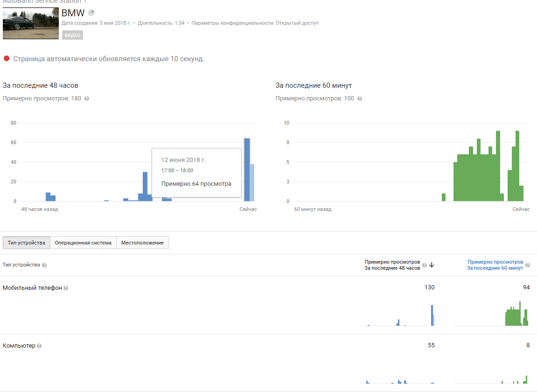Click help icon next to Мобильный телефон
The width and height of the screenshot is (537, 392).
pos(66,288)
